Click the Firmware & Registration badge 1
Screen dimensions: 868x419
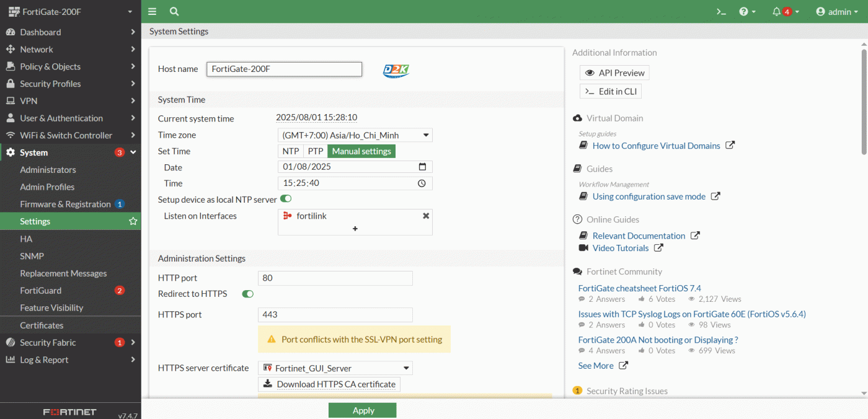[120, 204]
